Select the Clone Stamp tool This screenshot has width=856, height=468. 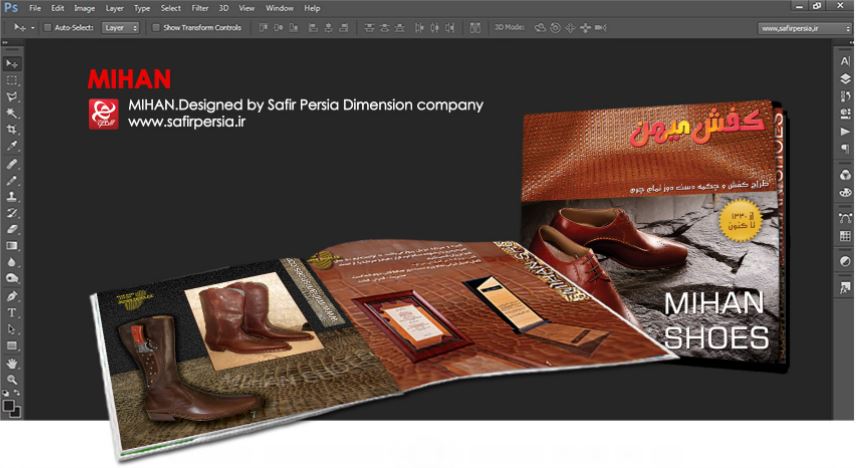pyautogui.click(x=12, y=196)
